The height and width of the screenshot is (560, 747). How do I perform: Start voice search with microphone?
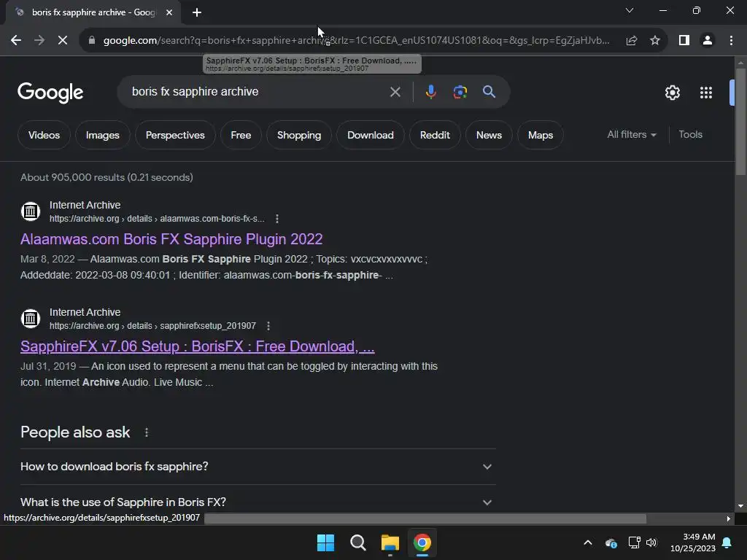pyautogui.click(x=430, y=91)
